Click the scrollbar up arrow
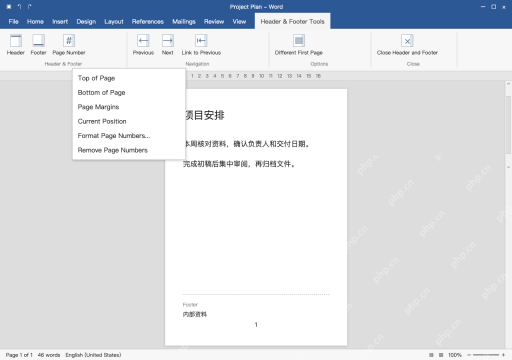 [x=508, y=84]
